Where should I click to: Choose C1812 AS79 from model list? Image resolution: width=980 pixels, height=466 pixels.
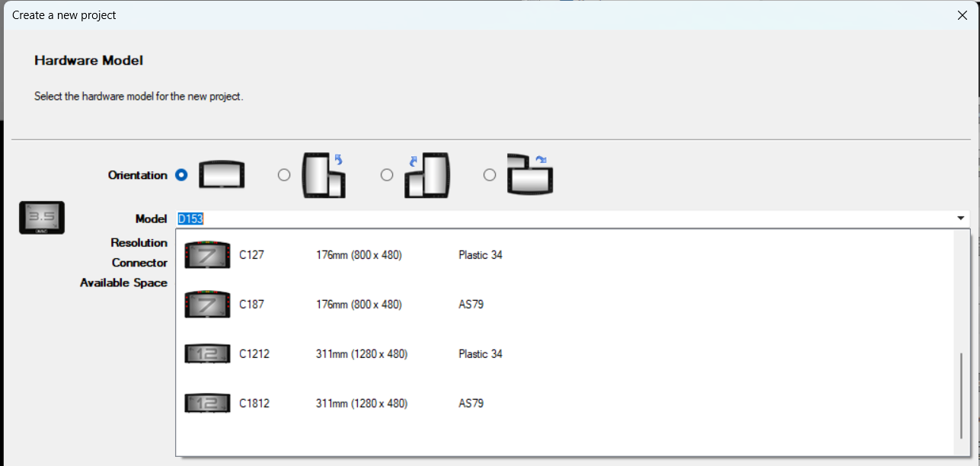[564, 404]
